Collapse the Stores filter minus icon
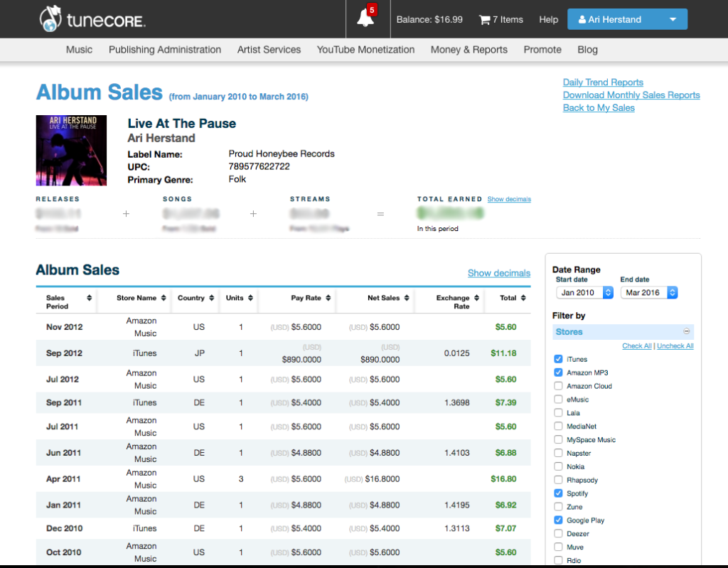 [686, 331]
